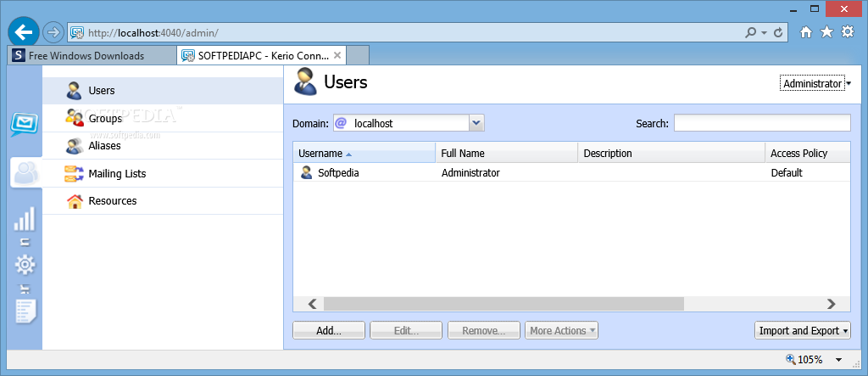This screenshot has width=868, height=376.
Task: Click the 105% zoom level text
Action: click(x=810, y=360)
